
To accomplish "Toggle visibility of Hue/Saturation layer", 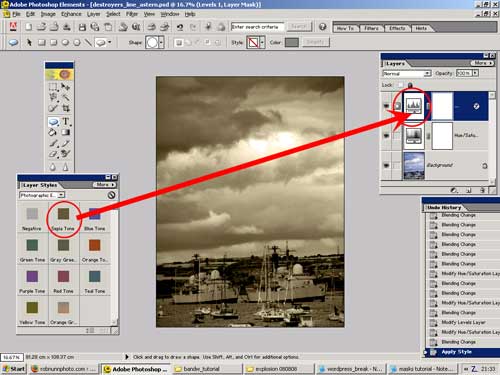I will 386,136.
